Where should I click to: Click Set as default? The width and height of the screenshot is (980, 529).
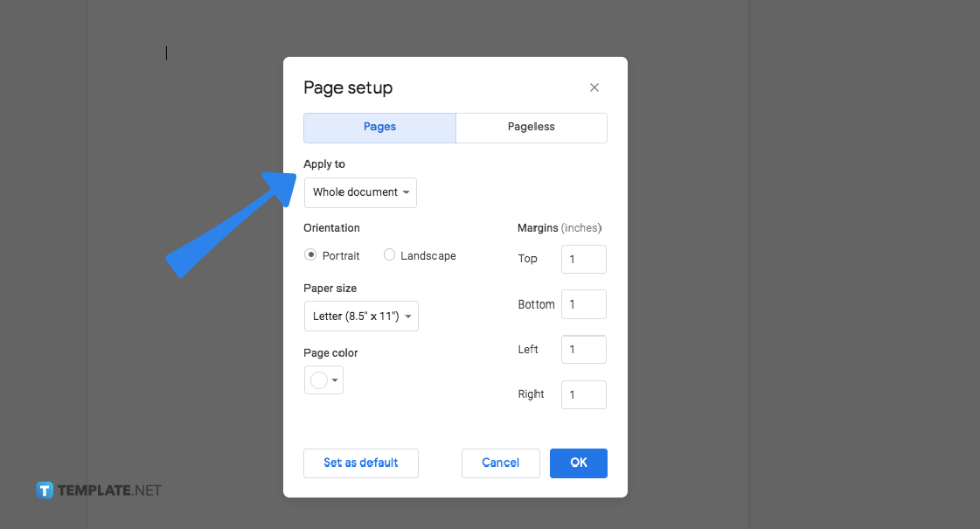click(x=360, y=463)
